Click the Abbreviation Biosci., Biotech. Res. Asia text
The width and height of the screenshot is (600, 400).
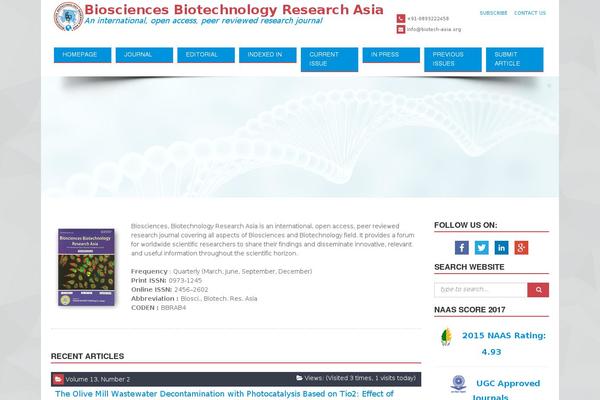(194, 299)
